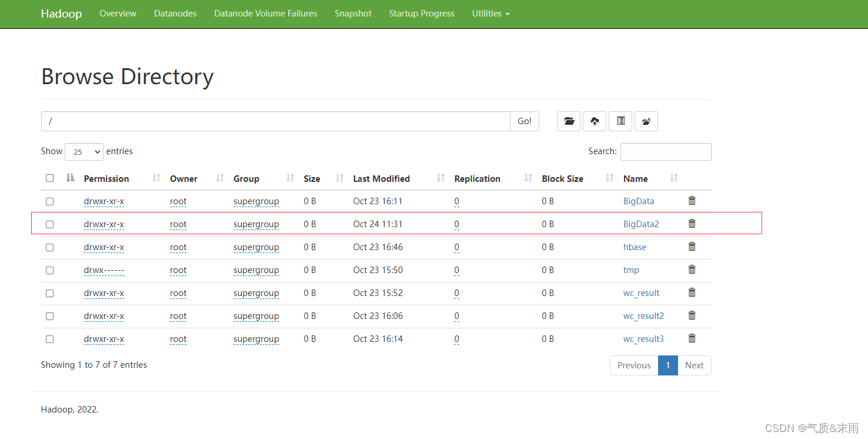The height and width of the screenshot is (439, 868).
Task: Sort table by Name column arrows
Action: [x=674, y=178]
